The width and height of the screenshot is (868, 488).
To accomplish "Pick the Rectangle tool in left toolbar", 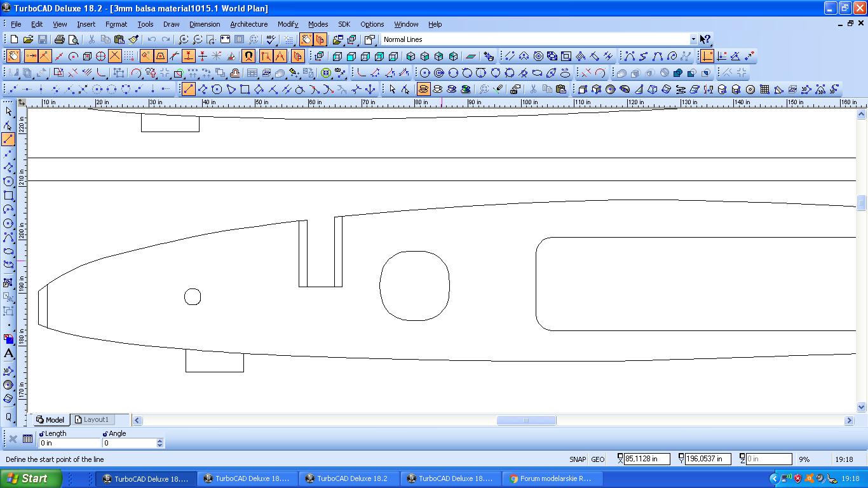I will click(8, 196).
